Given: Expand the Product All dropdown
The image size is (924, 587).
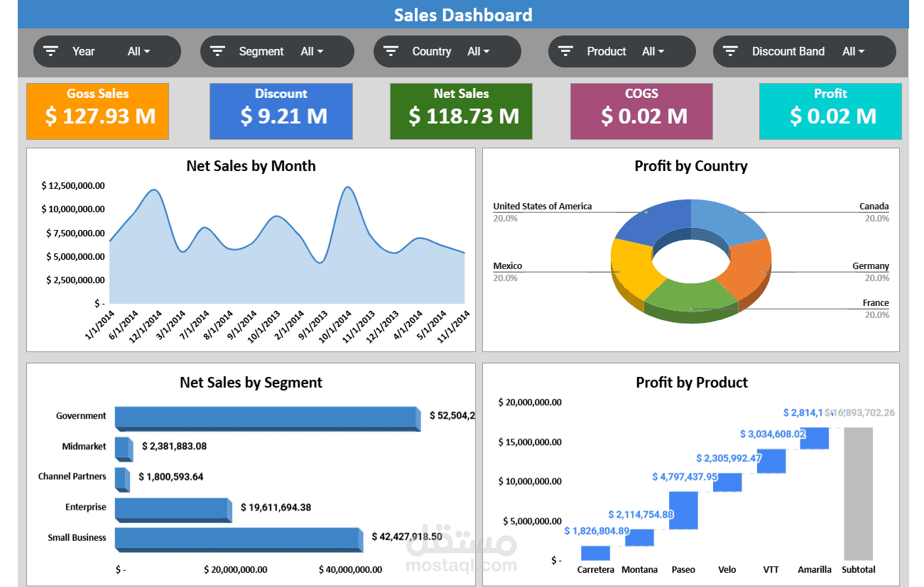Looking at the screenshot, I should tap(653, 51).
